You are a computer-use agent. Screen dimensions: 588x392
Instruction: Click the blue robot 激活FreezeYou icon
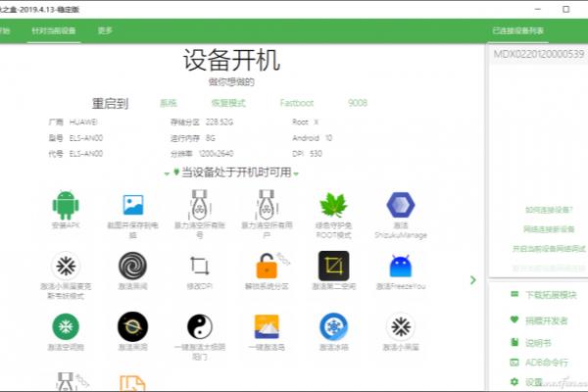pos(401,266)
